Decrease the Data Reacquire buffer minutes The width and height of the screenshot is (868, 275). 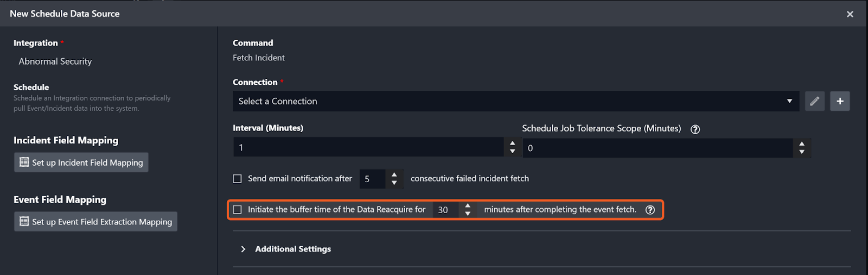[x=468, y=214]
